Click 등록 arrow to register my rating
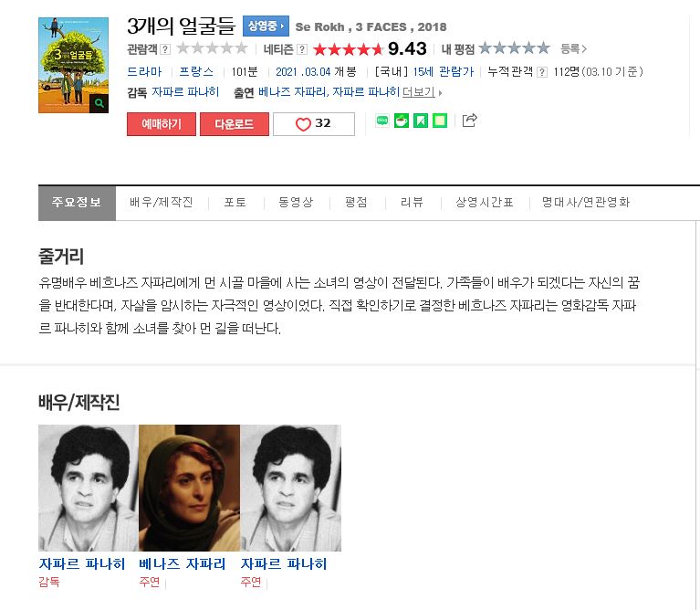 tap(574, 48)
